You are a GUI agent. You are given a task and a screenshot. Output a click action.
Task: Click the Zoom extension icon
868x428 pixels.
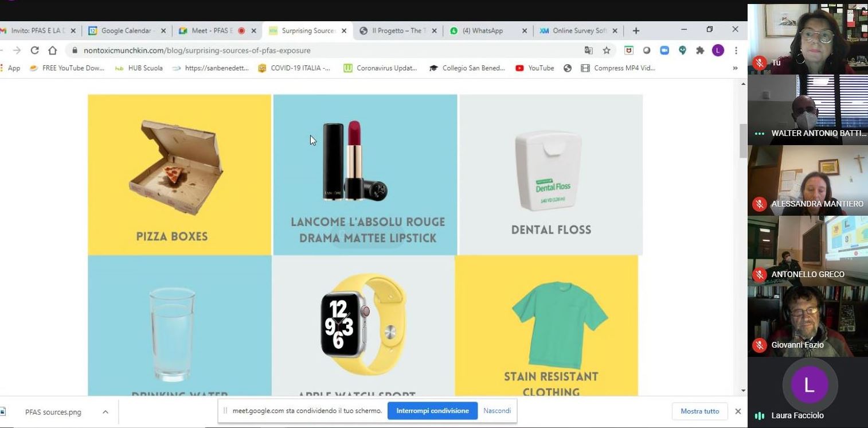point(664,50)
